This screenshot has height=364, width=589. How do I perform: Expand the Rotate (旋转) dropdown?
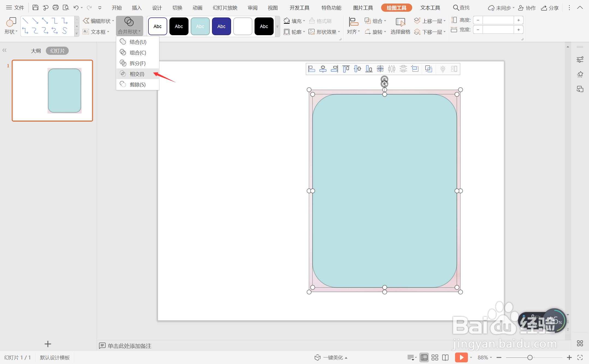(x=385, y=32)
